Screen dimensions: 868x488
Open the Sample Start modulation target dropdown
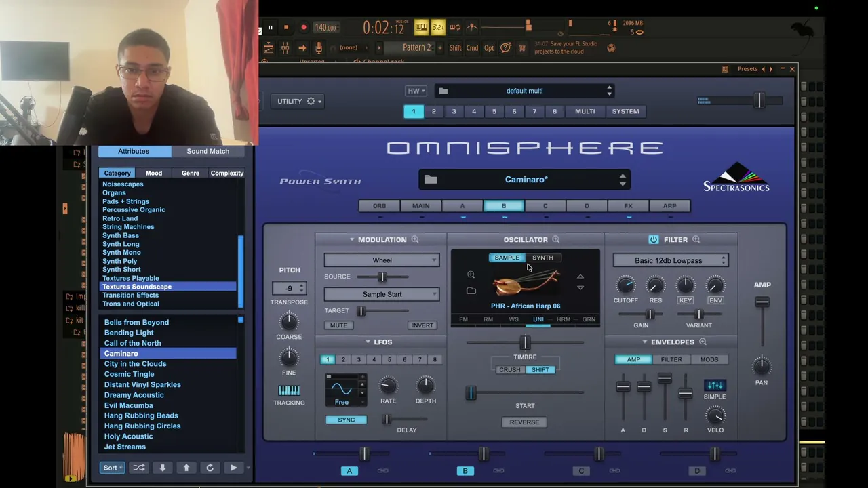click(x=382, y=294)
